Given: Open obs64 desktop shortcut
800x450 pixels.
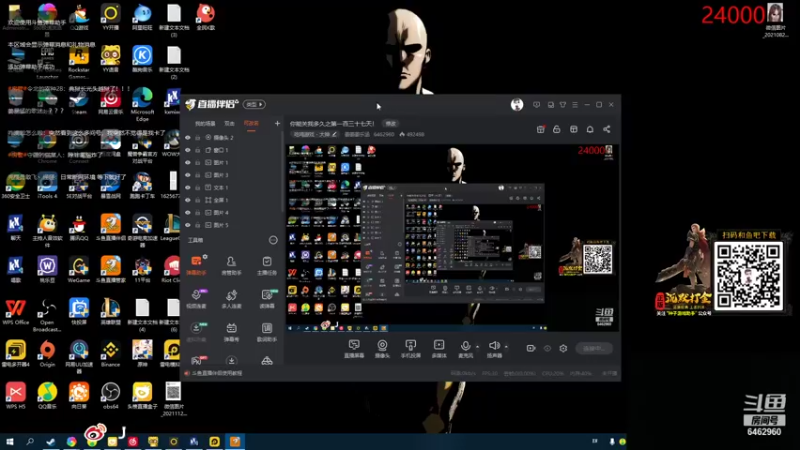Looking at the screenshot, I should pos(111,396).
